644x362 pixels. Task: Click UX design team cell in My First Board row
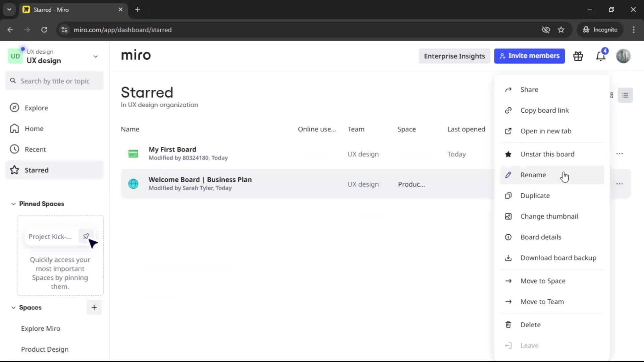[x=363, y=154]
